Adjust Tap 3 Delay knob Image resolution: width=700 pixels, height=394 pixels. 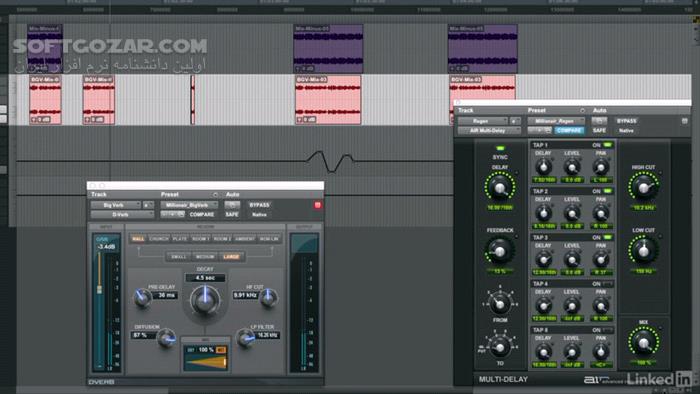point(543,260)
